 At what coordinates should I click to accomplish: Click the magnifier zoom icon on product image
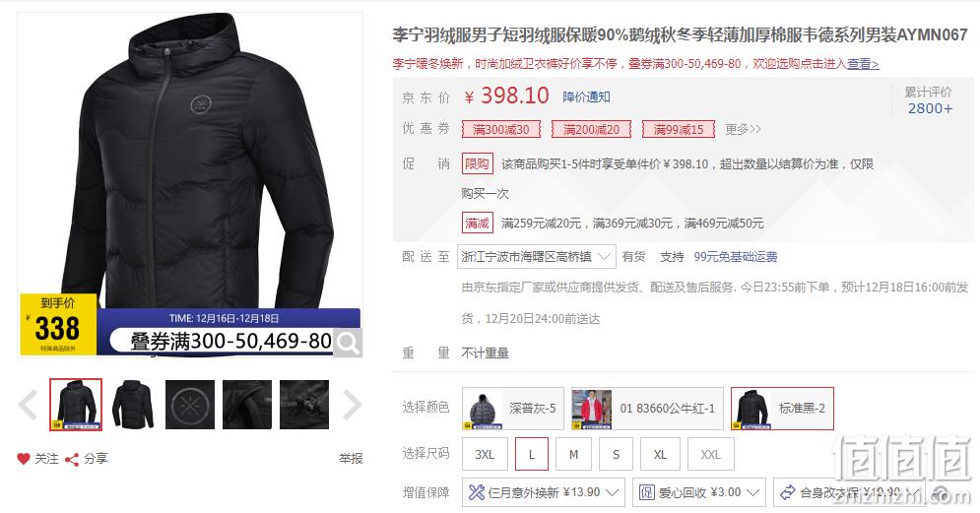[x=348, y=343]
